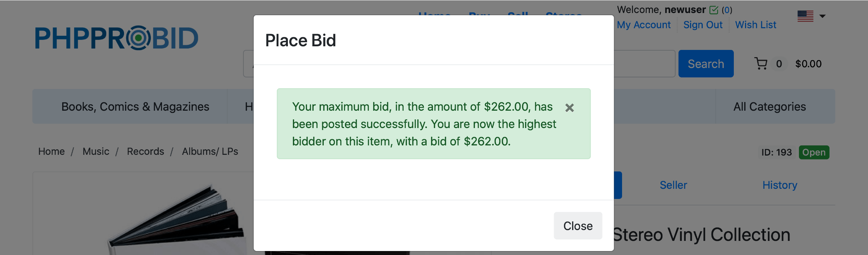Go to My Account
Image resolution: width=868 pixels, height=255 pixels.
point(643,25)
